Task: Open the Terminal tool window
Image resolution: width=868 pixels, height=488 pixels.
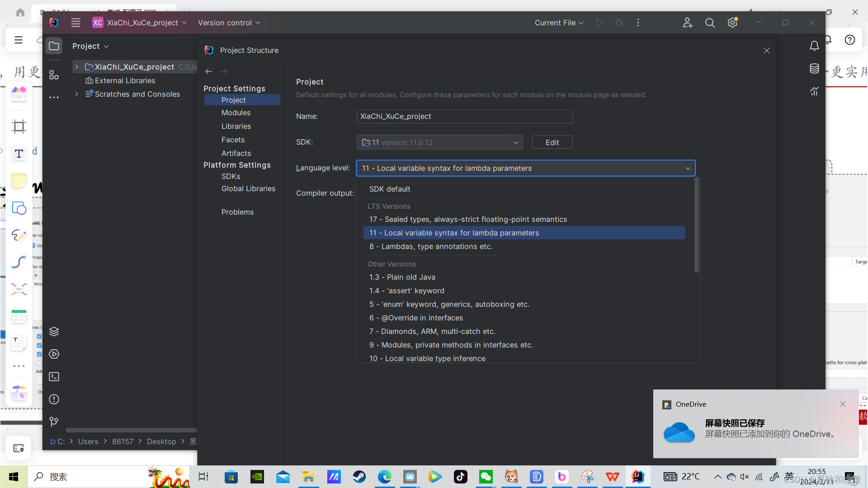Action: (x=54, y=377)
